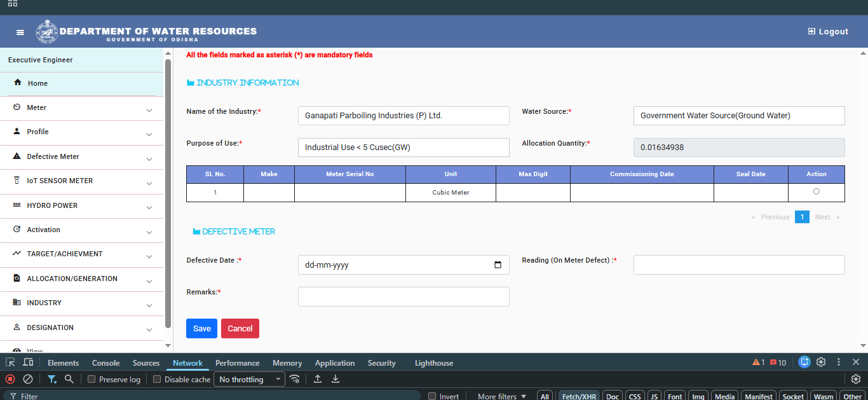Screen dimensions: 868x400
Task: Expand the Meter sidebar menu
Action: pyautogui.click(x=82, y=108)
